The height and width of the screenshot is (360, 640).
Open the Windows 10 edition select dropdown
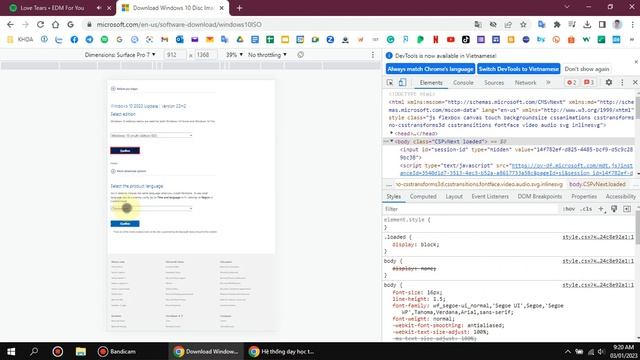click(x=151, y=135)
